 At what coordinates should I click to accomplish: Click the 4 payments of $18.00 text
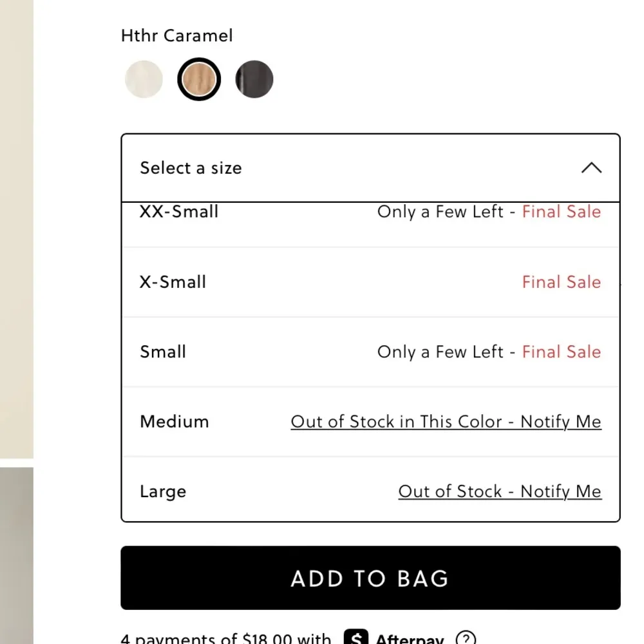click(225, 639)
